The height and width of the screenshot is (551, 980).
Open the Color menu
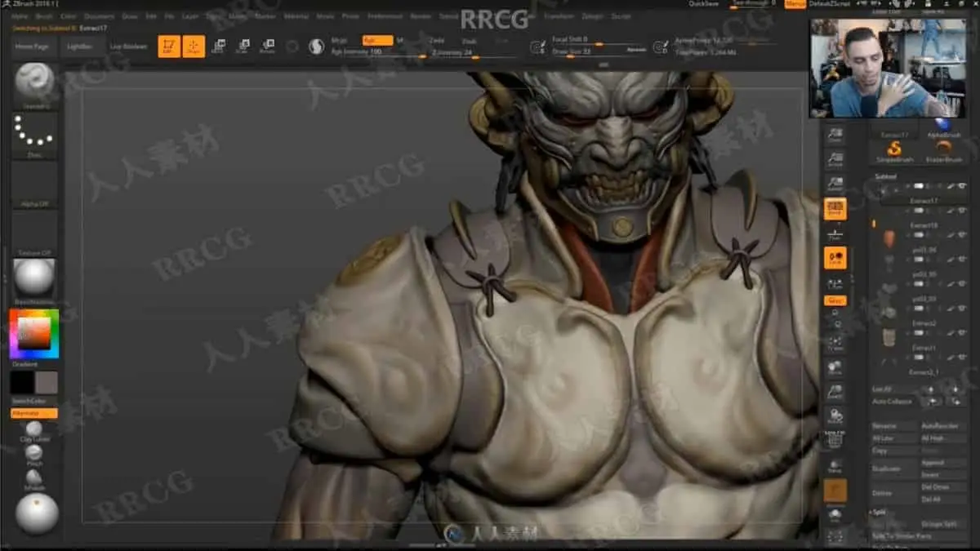pyautogui.click(x=69, y=16)
